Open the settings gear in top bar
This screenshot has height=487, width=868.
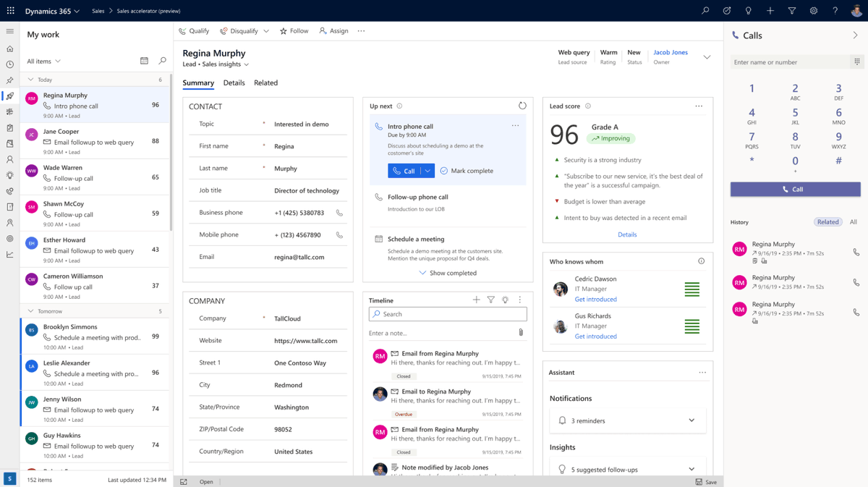814,11
